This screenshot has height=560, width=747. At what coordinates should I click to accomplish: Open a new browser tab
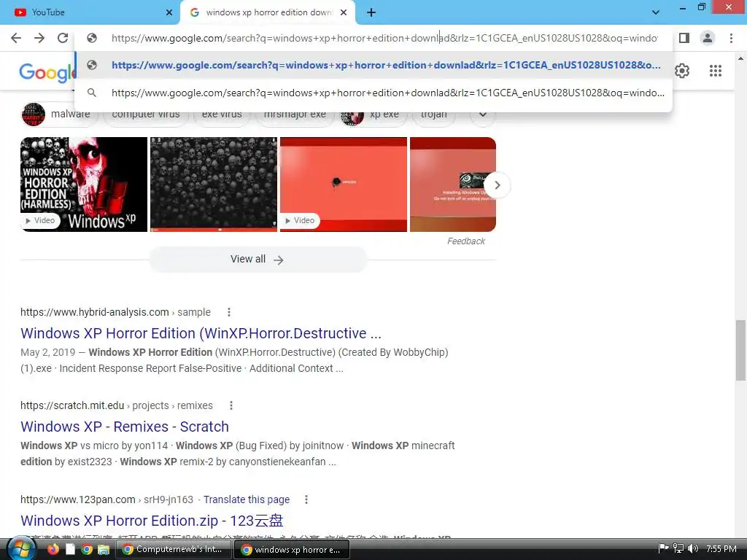[x=371, y=12]
